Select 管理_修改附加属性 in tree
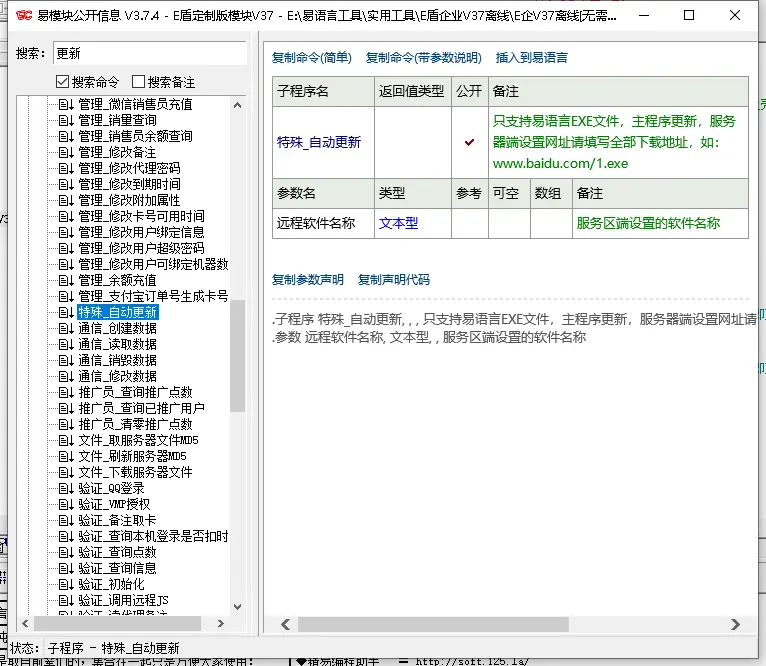The image size is (766, 666). point(129,200)
